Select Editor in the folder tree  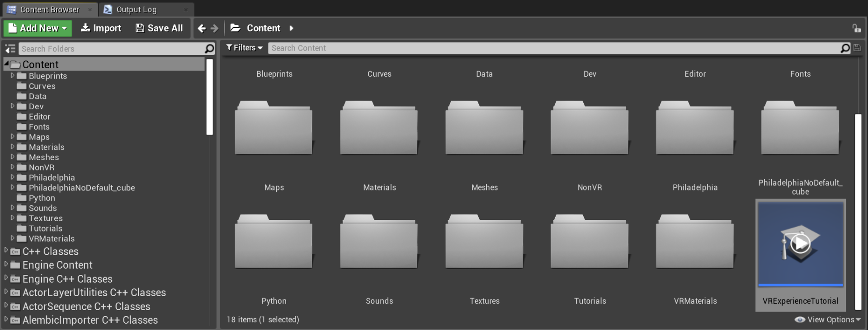(39, 116)
